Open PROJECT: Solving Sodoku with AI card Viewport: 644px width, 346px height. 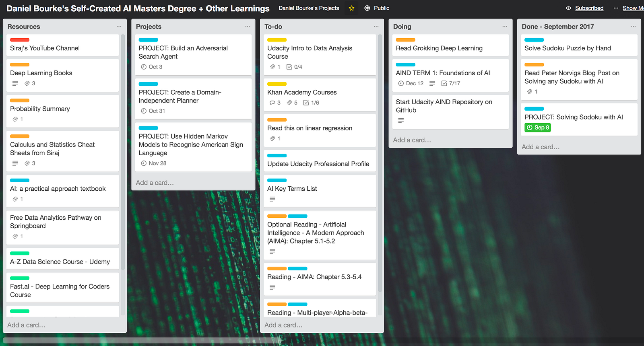579,119
